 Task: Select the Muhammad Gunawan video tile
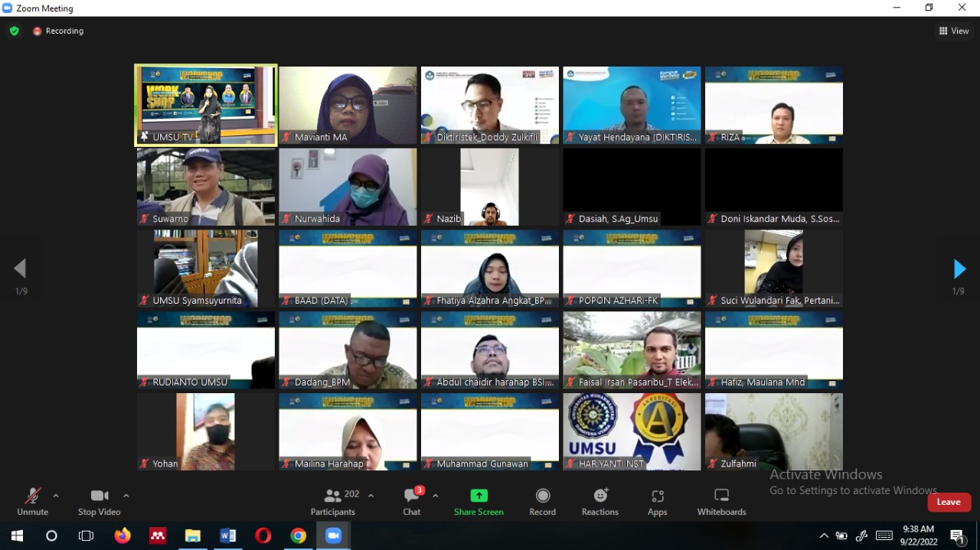[490, 432]
